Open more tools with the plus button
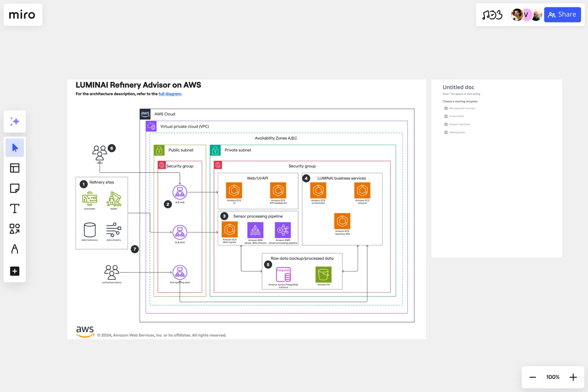This screenshot has height=392, width=588. point(15,271)
